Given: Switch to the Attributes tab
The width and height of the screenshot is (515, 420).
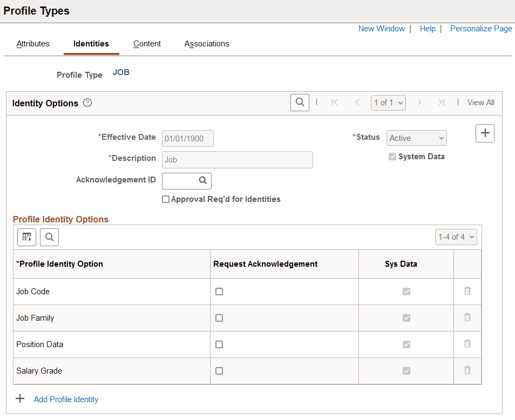Looking at the screenshot, I should click(x=33, y=44).
